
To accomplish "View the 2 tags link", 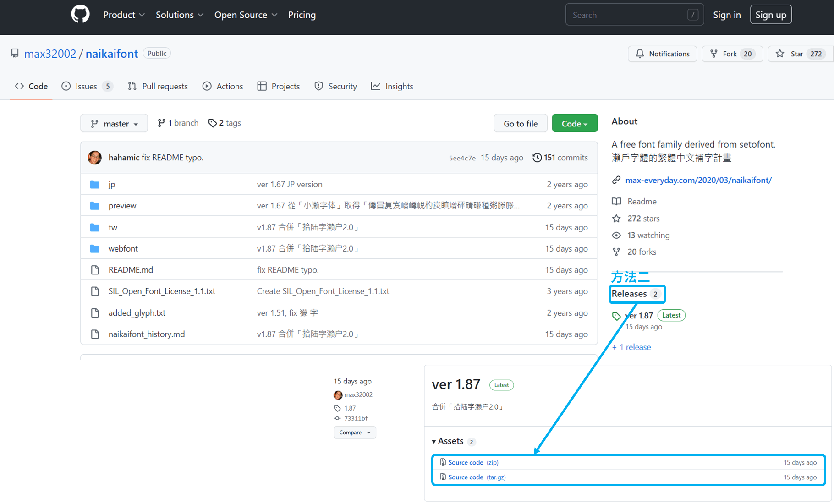I will (225, 123).
